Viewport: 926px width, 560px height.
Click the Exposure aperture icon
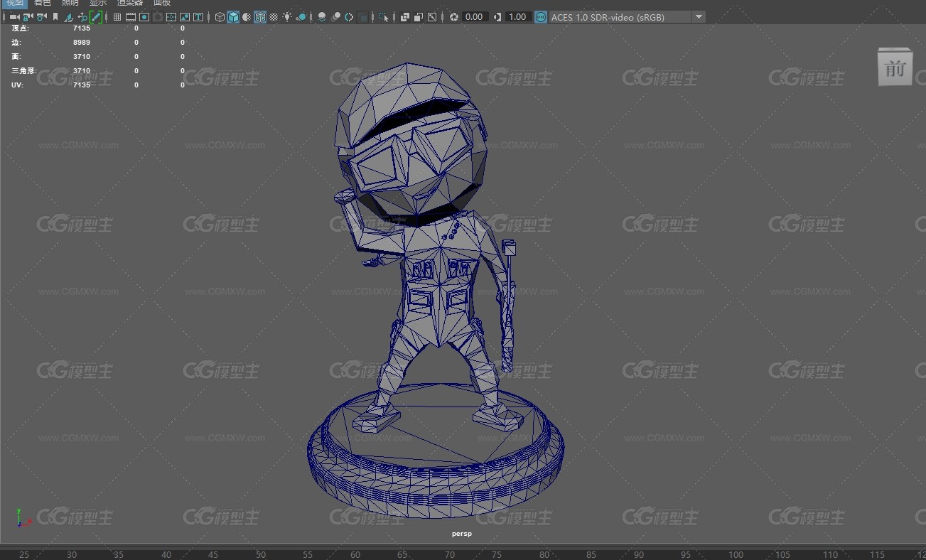pos(454,17)
